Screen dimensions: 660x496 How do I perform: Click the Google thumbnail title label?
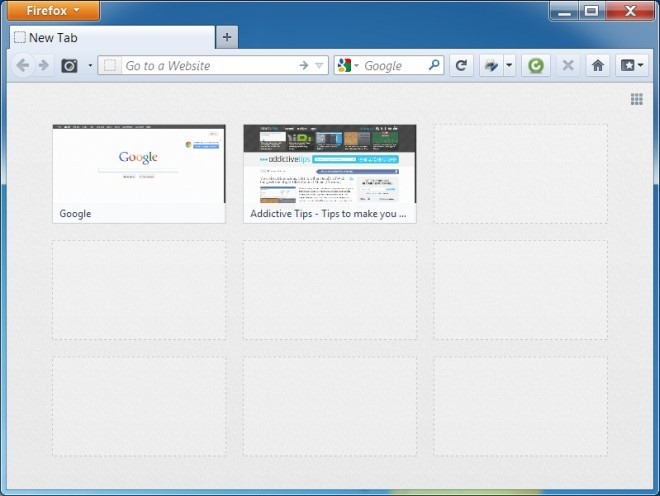75,213
